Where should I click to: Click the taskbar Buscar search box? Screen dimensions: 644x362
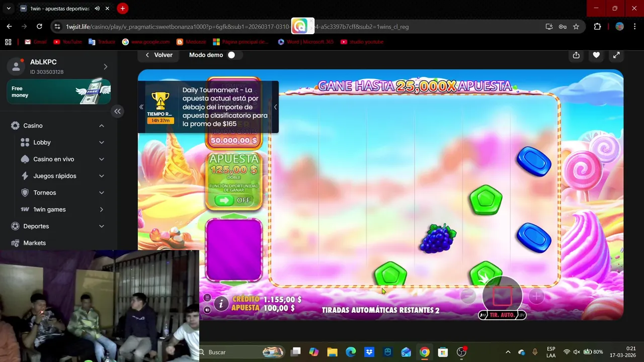[x=242, y=352]
